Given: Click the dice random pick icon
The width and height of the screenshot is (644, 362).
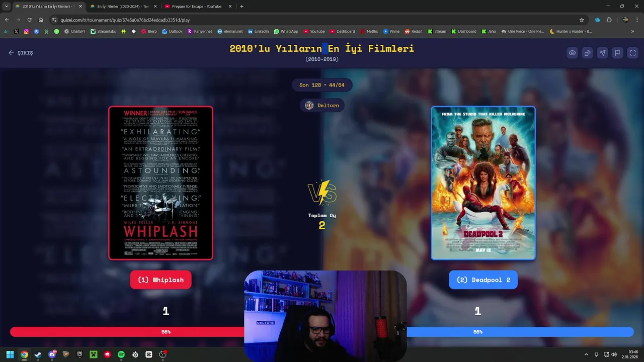Looking at the screenshot, I should pos(587,53).
